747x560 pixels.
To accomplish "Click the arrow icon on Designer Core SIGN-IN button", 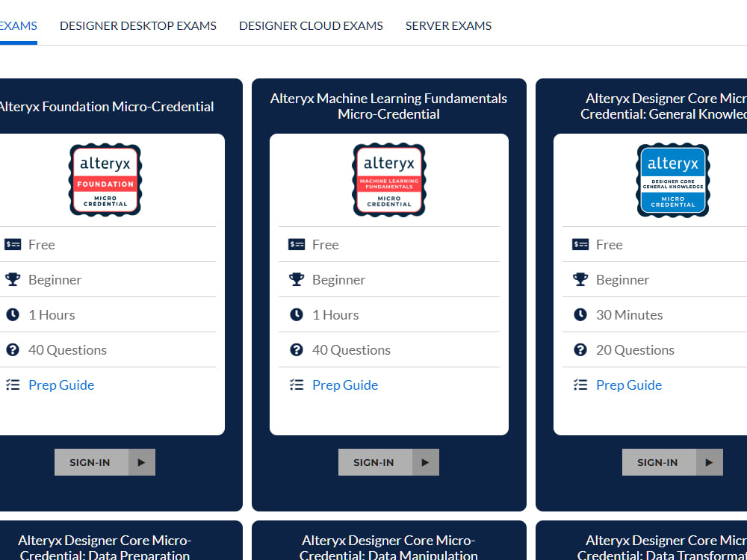I will pyautogui.click(x=710, y=462).
